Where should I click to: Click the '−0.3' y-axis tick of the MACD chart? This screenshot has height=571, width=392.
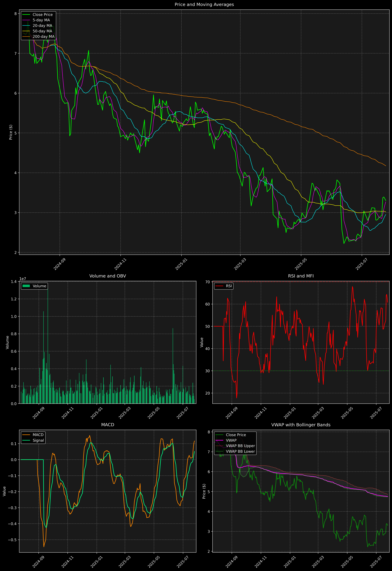click(x=12, y=508)
